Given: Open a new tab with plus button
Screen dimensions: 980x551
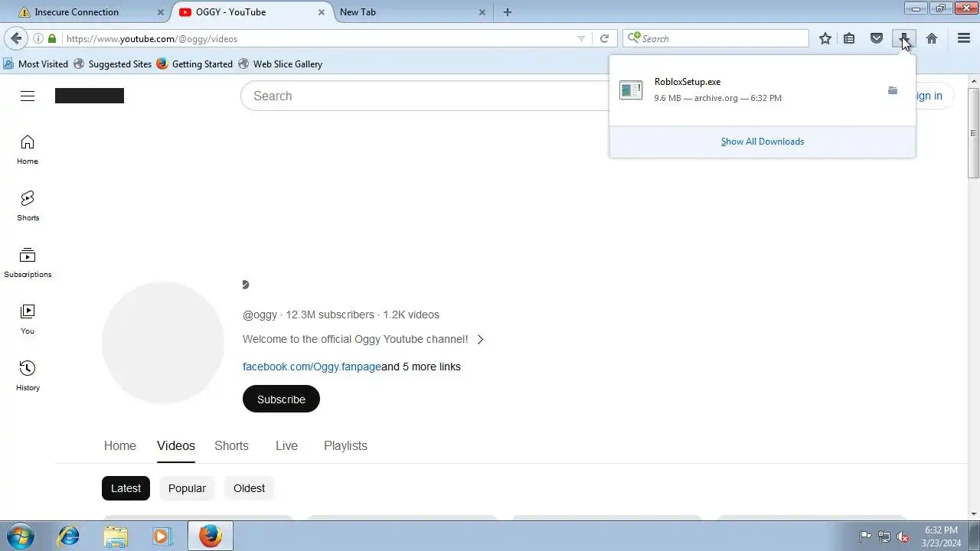Looking at the screenshot, I should 508,12.
